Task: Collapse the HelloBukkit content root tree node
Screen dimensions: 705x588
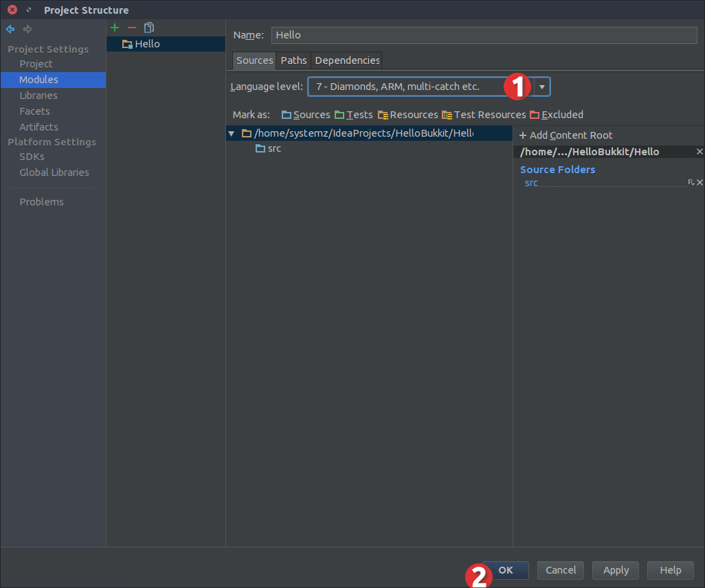Action: 232,133
